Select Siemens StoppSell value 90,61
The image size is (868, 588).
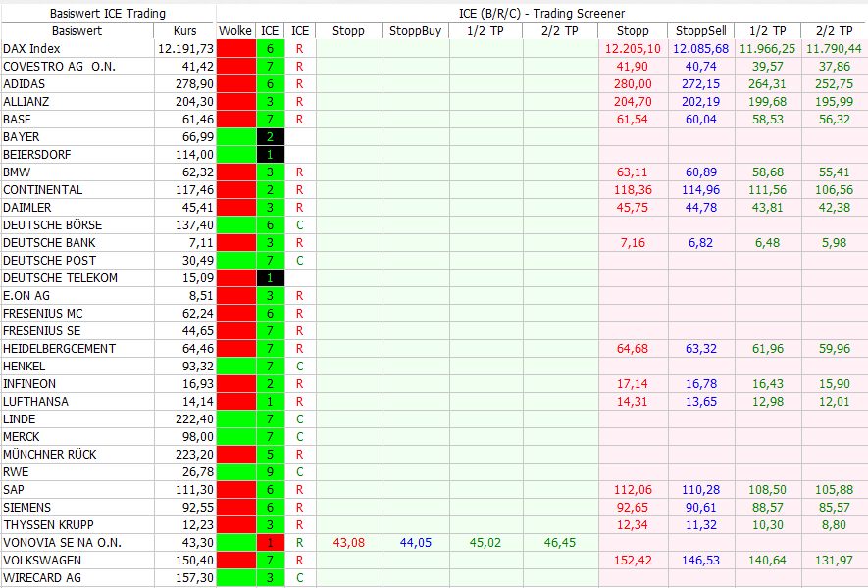tap(701, 508)
